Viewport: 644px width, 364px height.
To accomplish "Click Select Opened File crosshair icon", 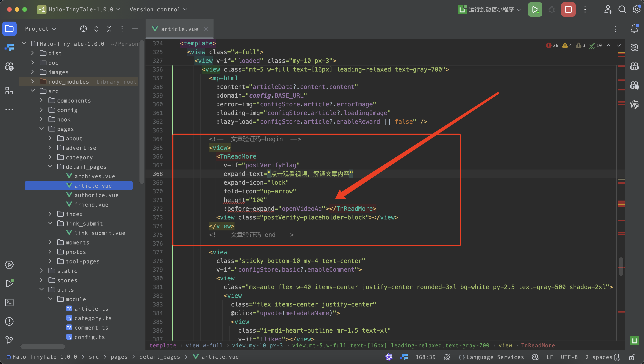I will click(84, 29).
